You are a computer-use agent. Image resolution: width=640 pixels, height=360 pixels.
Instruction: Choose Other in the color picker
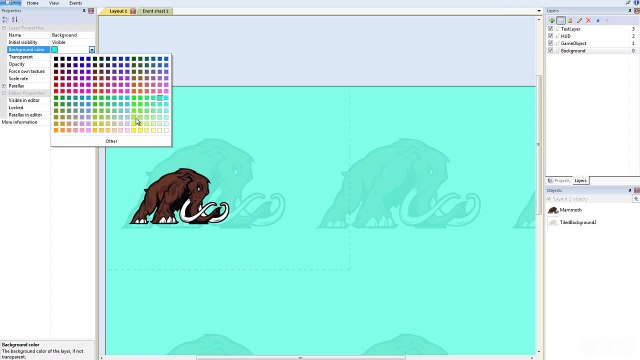coord(111,141)
